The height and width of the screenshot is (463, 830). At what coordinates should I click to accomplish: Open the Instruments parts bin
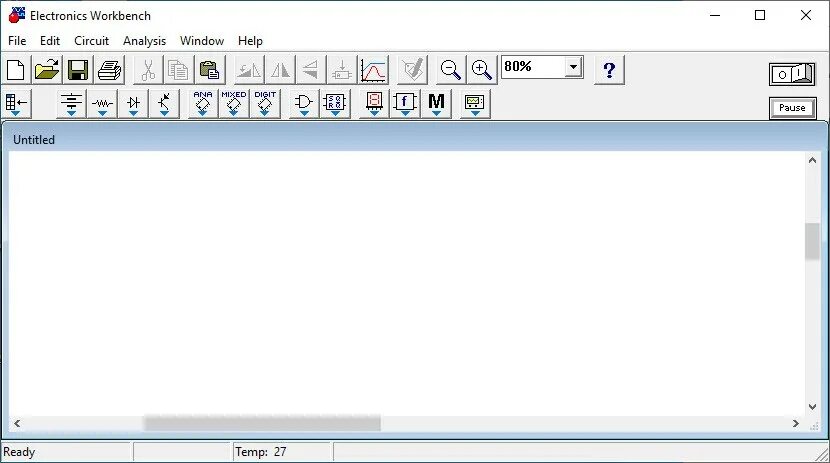pyautogui.click(x=475, y=104)
